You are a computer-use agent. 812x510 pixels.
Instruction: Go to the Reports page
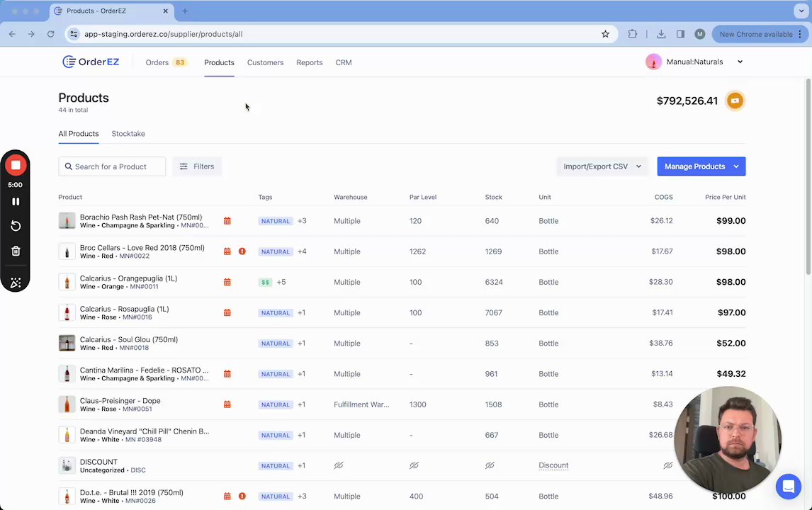tap(309, 62)
